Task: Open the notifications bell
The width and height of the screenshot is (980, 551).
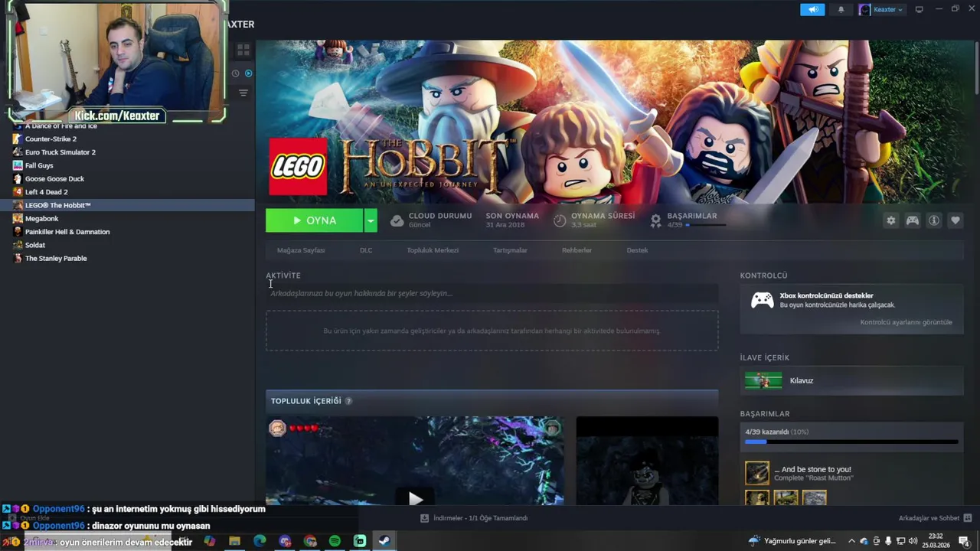Action: pyautogui.click(x=841, y=9)
